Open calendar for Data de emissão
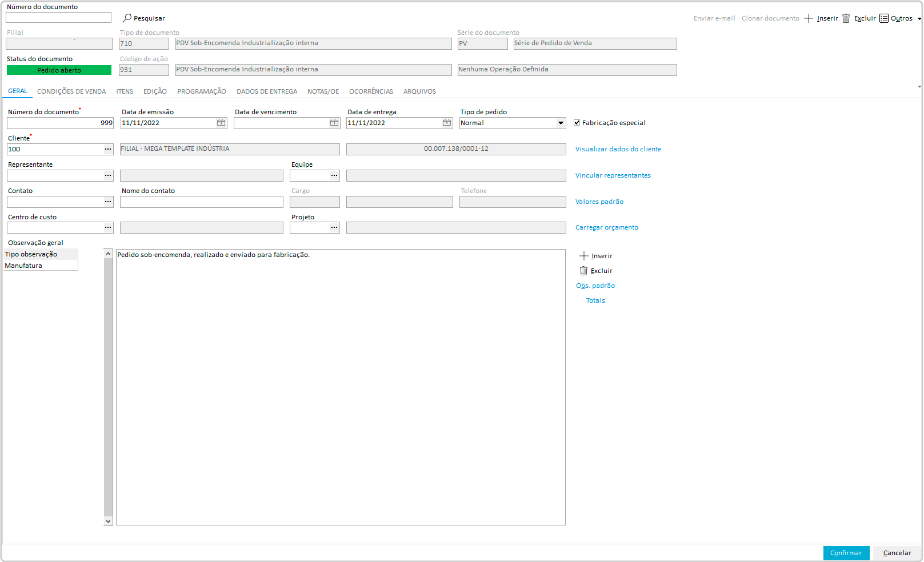This screenshot has width=924, height=562. pyautogui.click(x=221, y=123)
